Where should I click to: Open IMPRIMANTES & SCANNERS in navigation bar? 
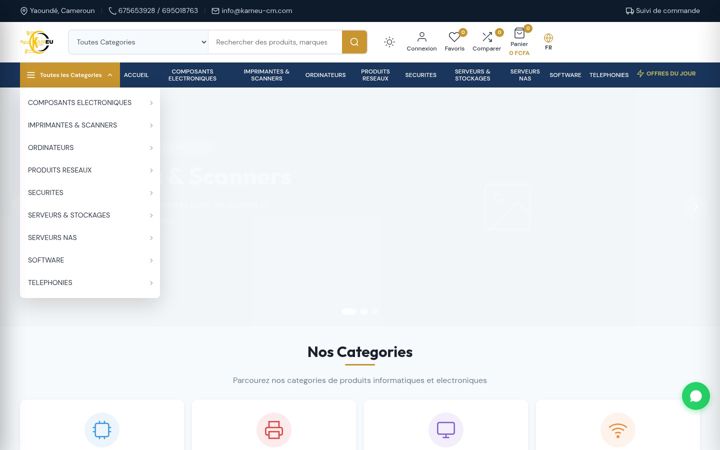click(x=266, y=75)
